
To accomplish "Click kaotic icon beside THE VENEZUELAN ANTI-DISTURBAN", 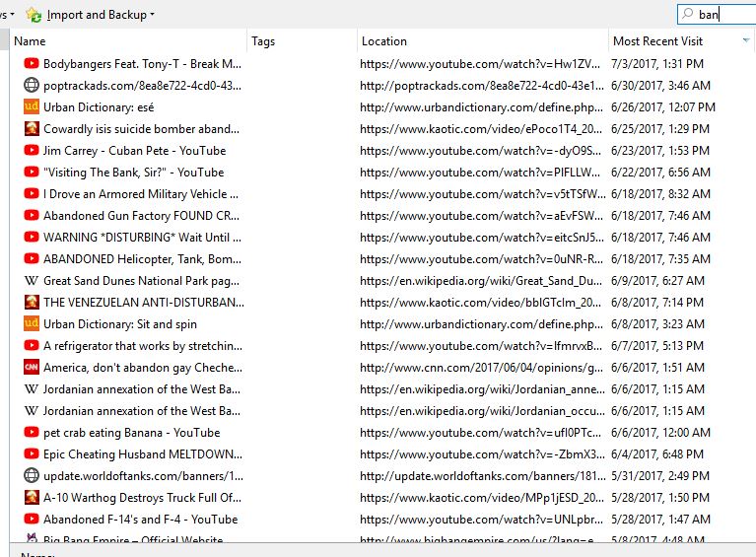I will (x=32, y=302).
